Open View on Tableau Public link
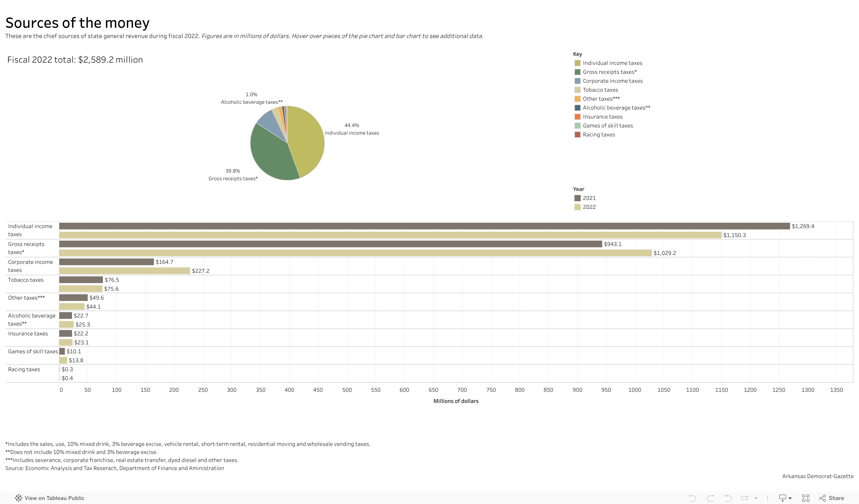 (x=54, y=498)
